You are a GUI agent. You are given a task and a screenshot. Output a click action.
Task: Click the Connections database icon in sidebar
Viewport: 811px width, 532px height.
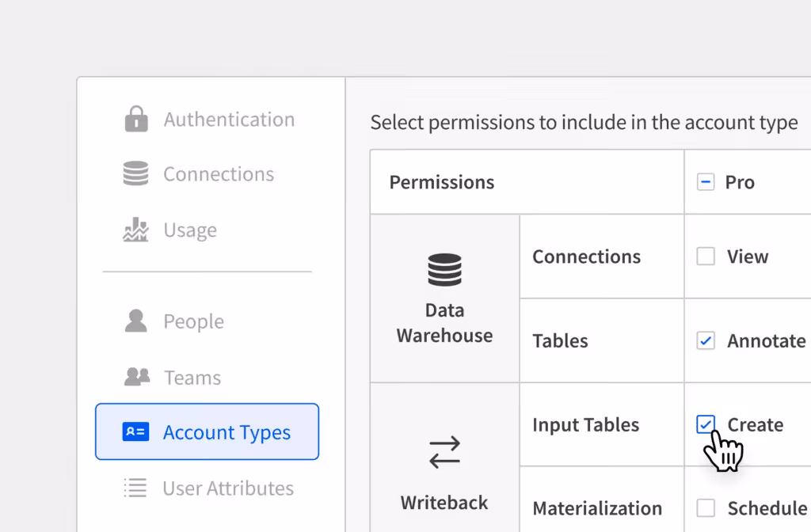(x=136, y=173)
